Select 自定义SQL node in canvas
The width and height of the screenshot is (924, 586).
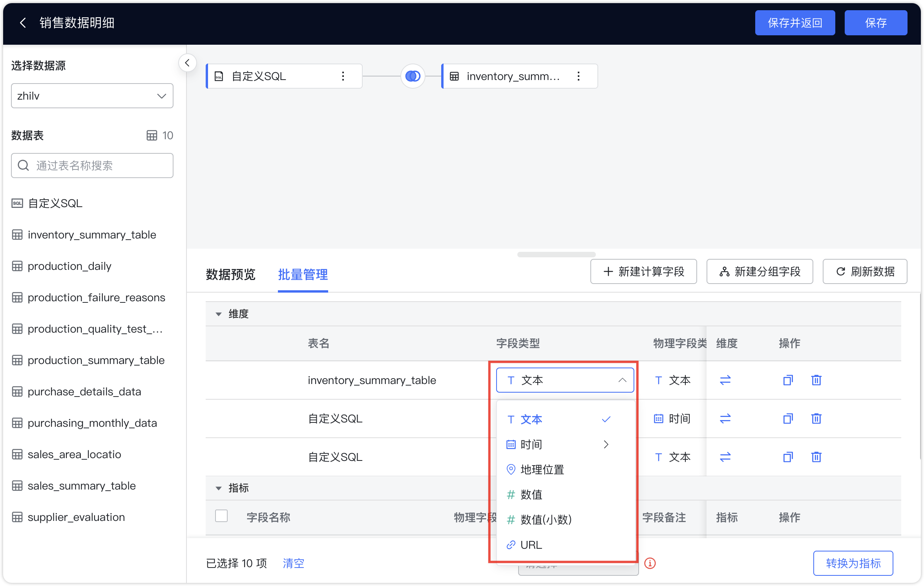(284, 76)
